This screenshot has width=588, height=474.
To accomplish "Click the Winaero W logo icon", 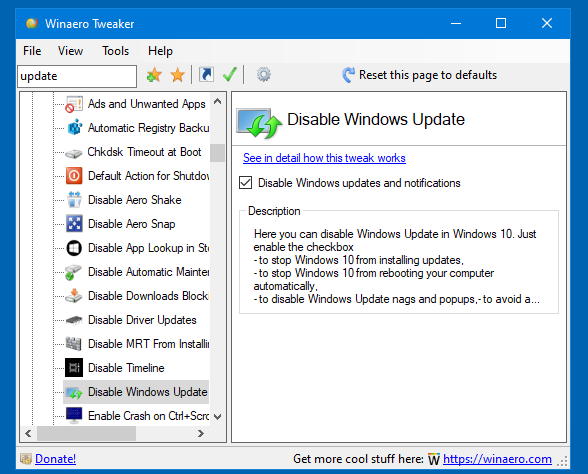I will [x=434, y=459].
